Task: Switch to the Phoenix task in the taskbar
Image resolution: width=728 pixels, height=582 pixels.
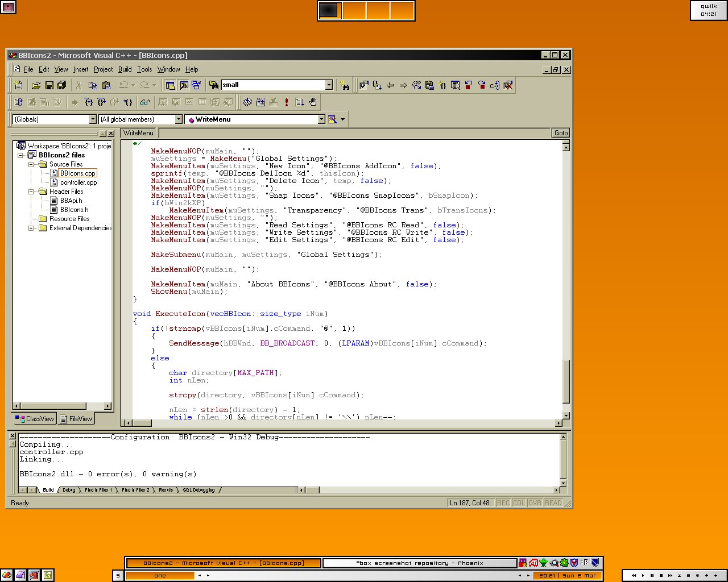Action: 420,563
